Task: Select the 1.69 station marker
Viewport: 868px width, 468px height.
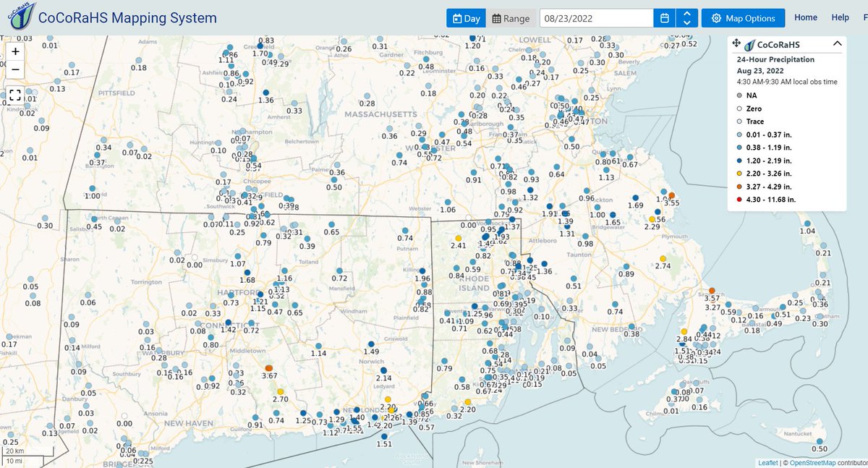Action: point(635,197)
